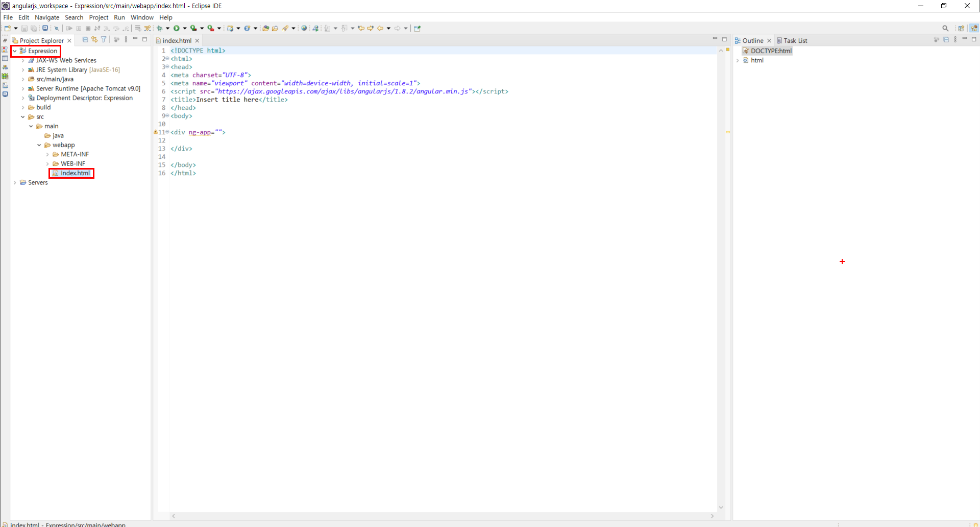Open Project Explorer filter funnel icon
The image size is (980, 527).
point(104,39)
